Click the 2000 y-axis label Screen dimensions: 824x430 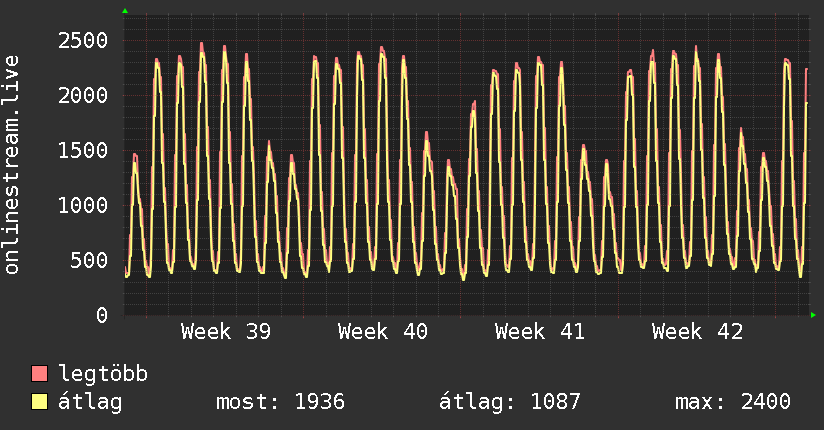point(83,96)
